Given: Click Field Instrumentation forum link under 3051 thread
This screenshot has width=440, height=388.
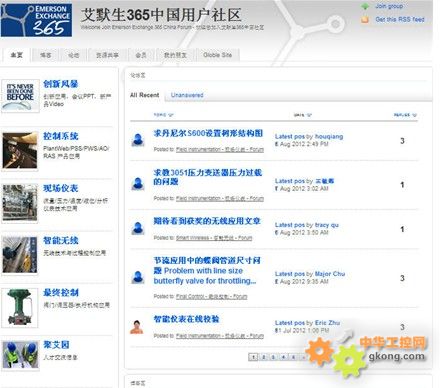Looking at the screenshot, I should 220,198.
